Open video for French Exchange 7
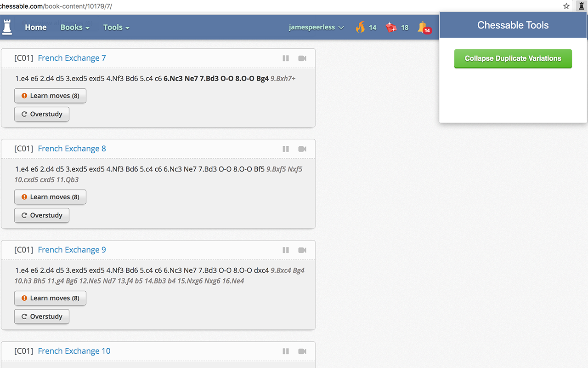 click(x=302, y=58)
